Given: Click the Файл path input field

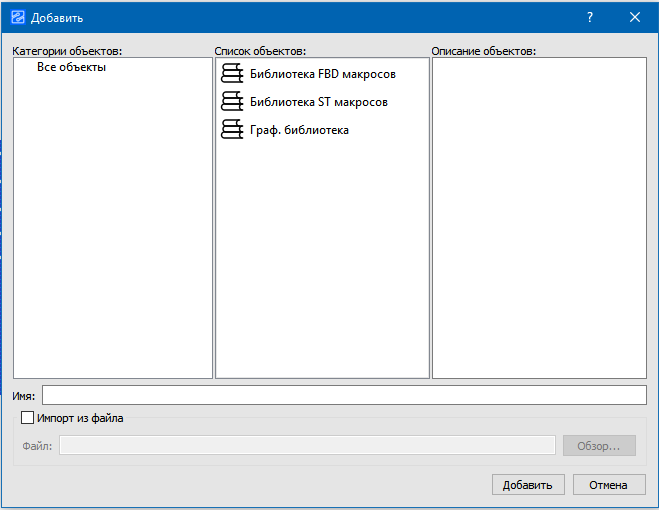Looking at the screenshot, I should (x=306, y=446).
